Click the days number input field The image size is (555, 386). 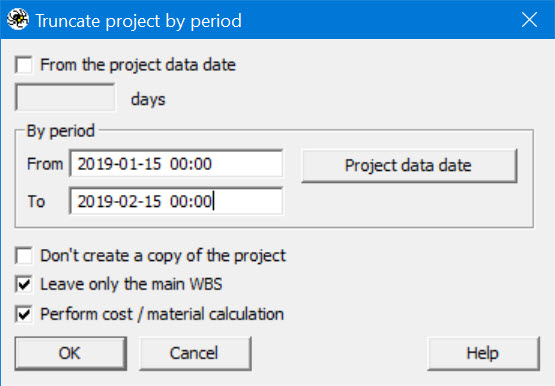tap(65, 97)
